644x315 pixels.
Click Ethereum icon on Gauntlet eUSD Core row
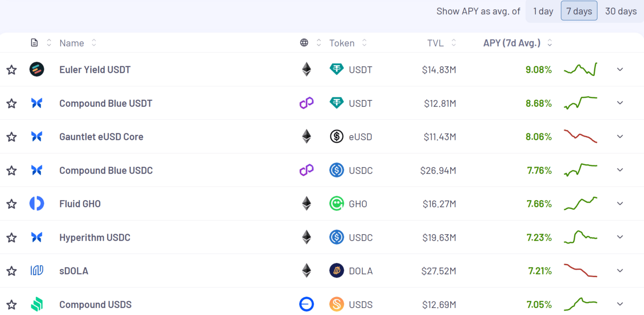tap(307, 136)
